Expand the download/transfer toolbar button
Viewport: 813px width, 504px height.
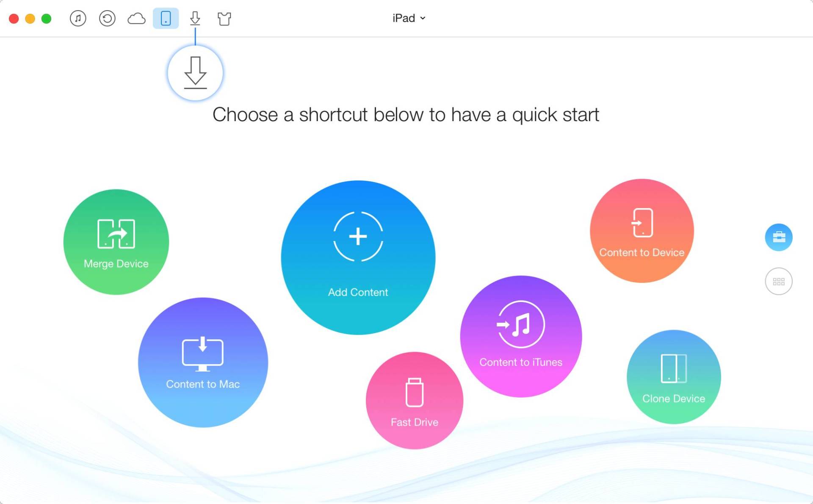[x=194, y=17]
